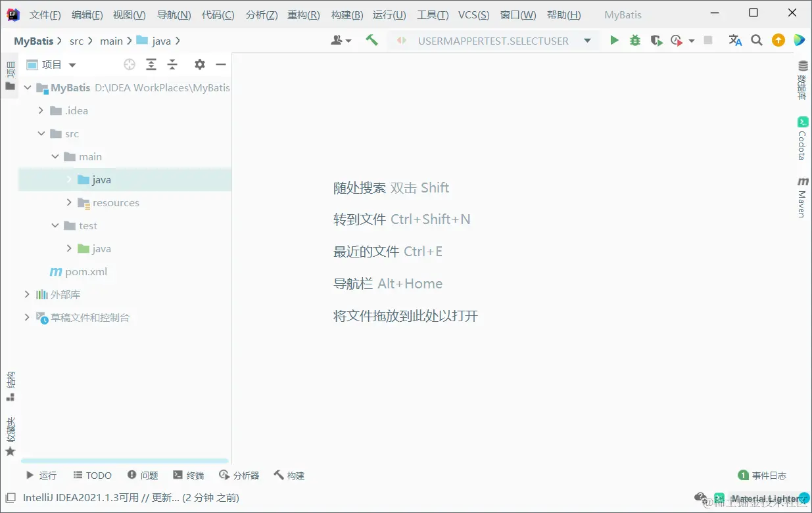Click the Profiler run icon in toolbar
812x513 pixels.
coord(677,41)
